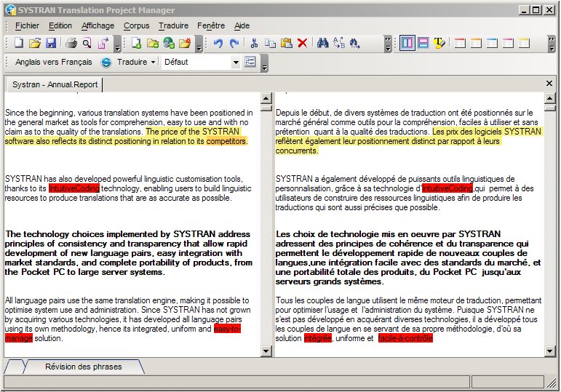Open the Affichage menu
This screenshot has width=561, height=392.
click(98, 25)
